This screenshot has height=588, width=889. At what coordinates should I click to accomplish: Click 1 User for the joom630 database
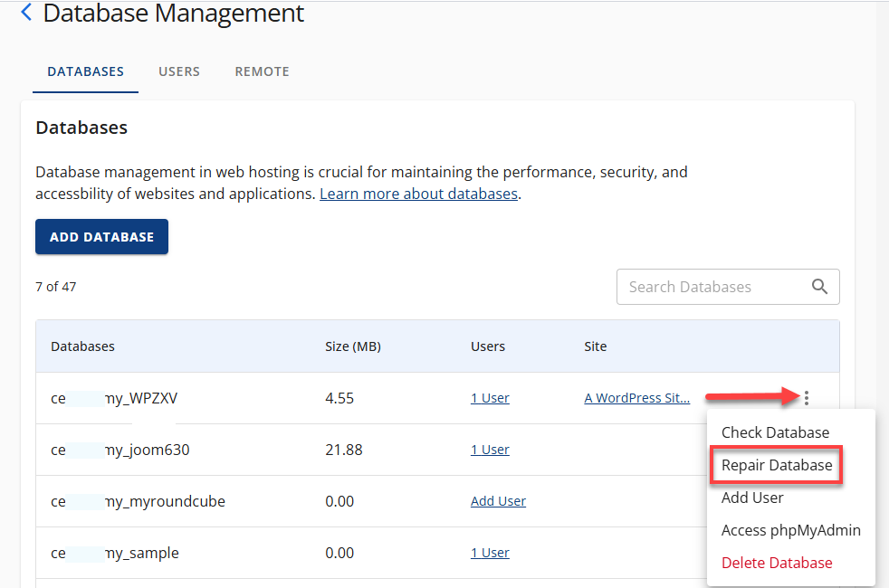490,449
